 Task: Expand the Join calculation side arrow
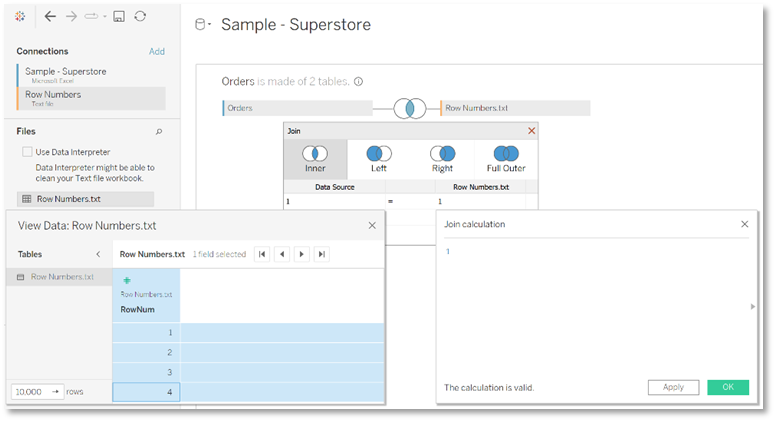pyautogui.click(x=752, y=306)
